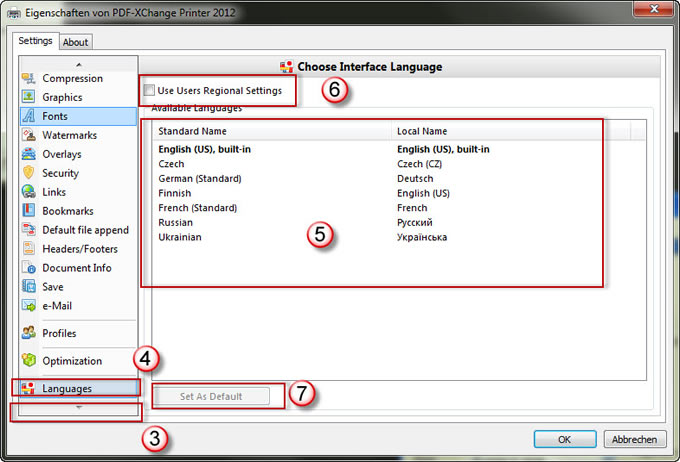Select the Overlays icon
680x462 pixels.
[29, 154]
